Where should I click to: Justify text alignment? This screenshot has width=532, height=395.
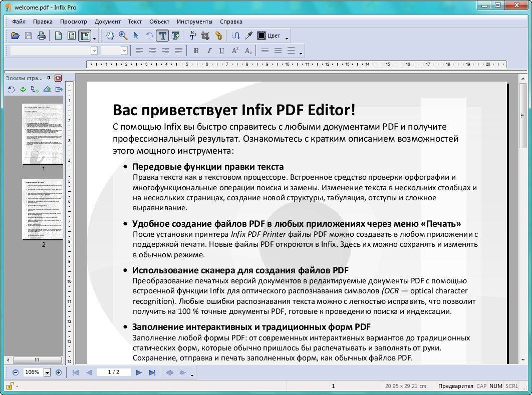pyautogui.click(x=179, y=51)
